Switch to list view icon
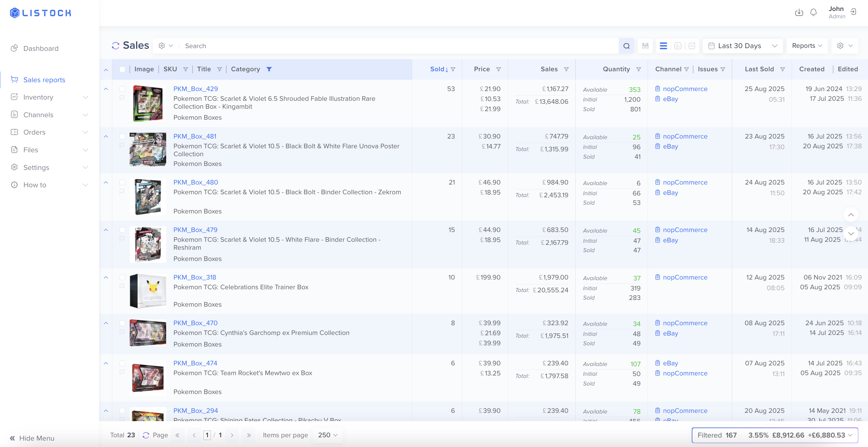Screen dimensions: 868x447 [663, 46]
